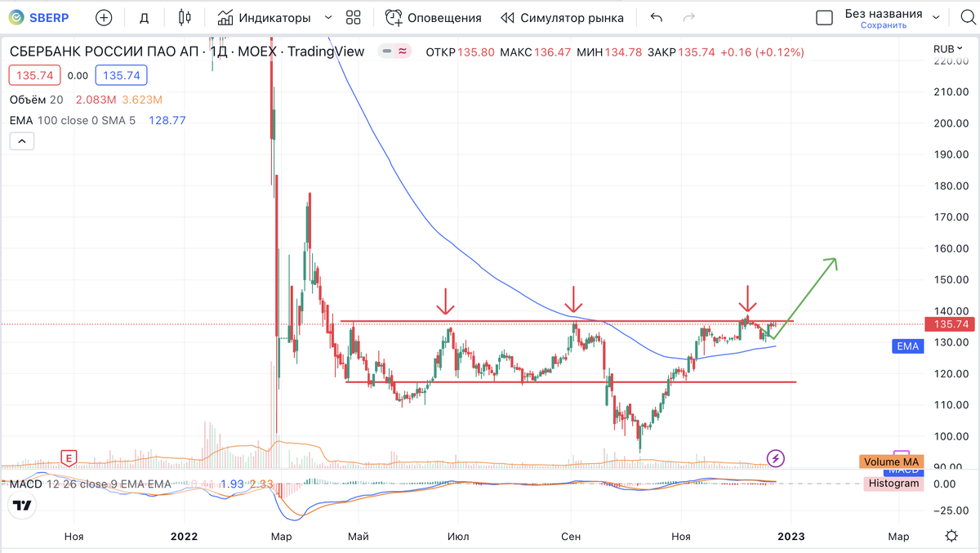Click the market status pill icon beside the title
Image resolution: width=980 pixels, height=553 pixels.
coord(394,51)
